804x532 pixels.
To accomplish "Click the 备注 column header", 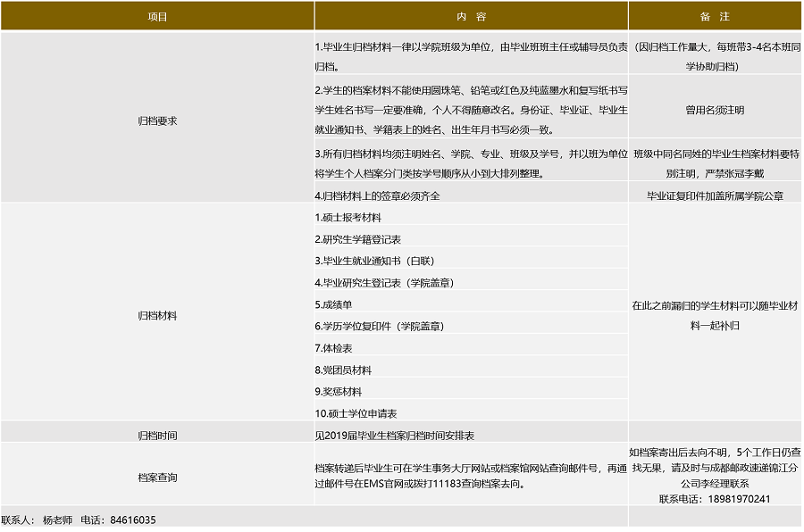I will click(715, 16).
